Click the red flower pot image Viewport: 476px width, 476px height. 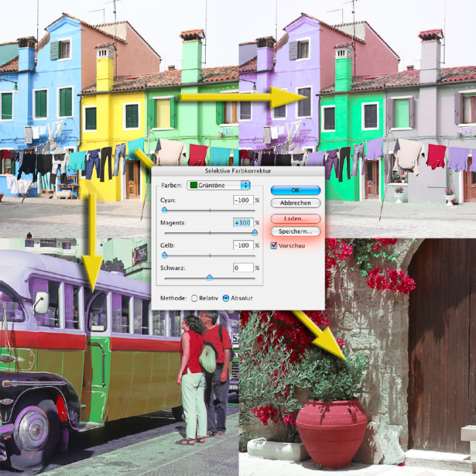[333, 430]
